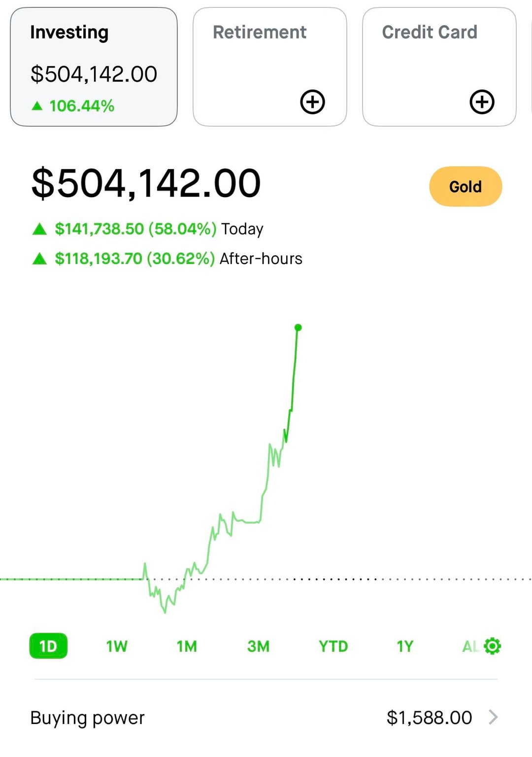Show year-to-date YTD chart range
Screen dimensions: 532x757
point(333,646)
